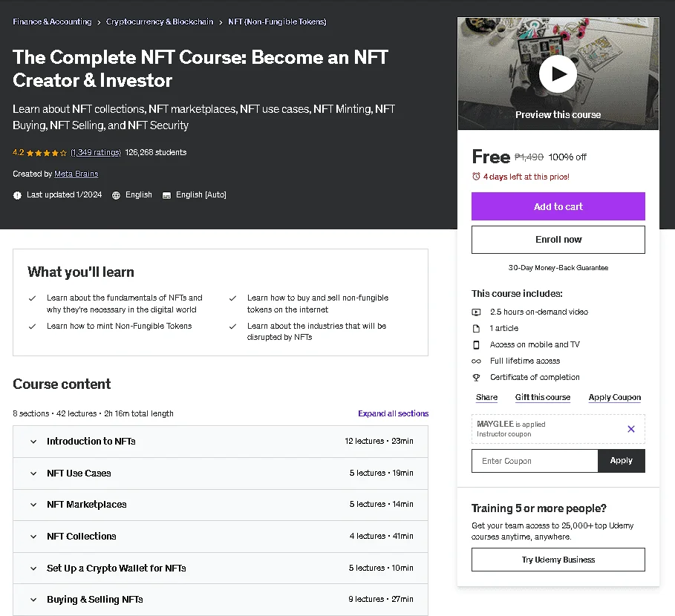Click the Apply coupon button
This screenshot has height=616, width=675.
622,461
